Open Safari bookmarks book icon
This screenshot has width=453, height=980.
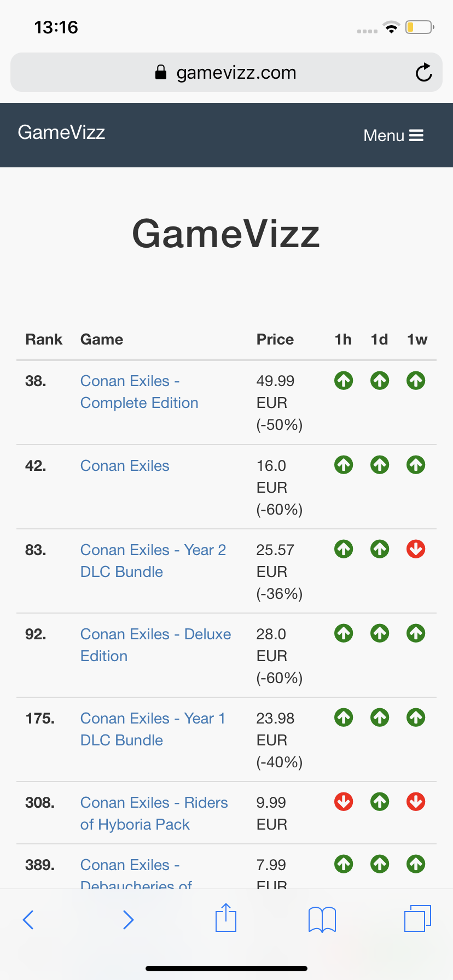point(322,919)
